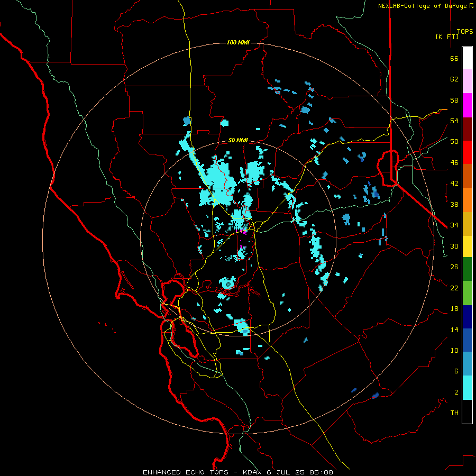Click the steel blue 14 kft legend swatch
476x476 pixels.
click(x=467, y=364)
